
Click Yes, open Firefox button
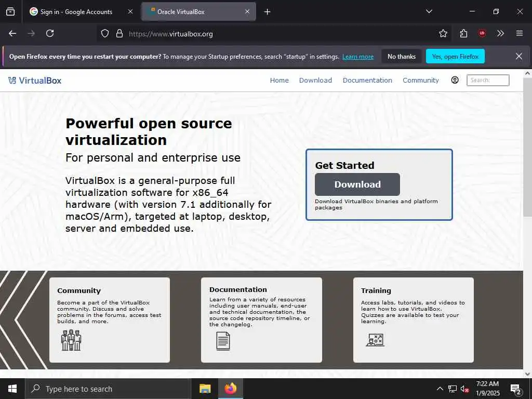(x=455, y=56)
